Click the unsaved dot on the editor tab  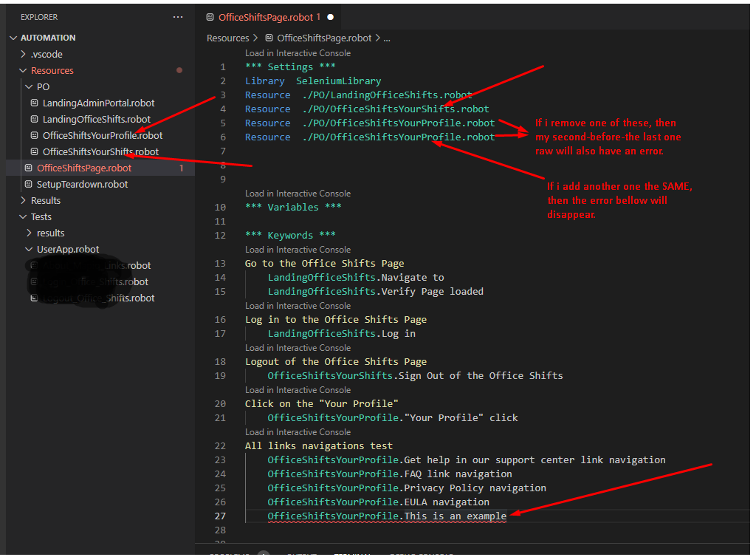click(330, 17)
